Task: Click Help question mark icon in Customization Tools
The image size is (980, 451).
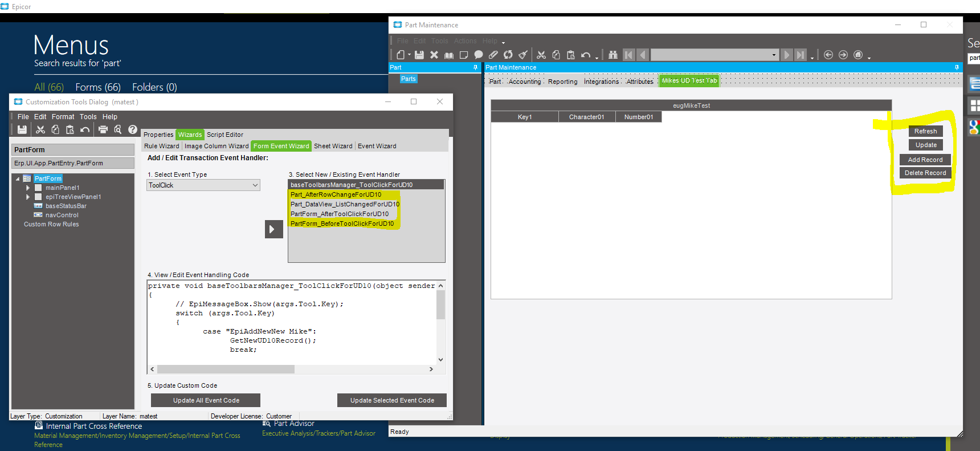Action: click(133, 129)
